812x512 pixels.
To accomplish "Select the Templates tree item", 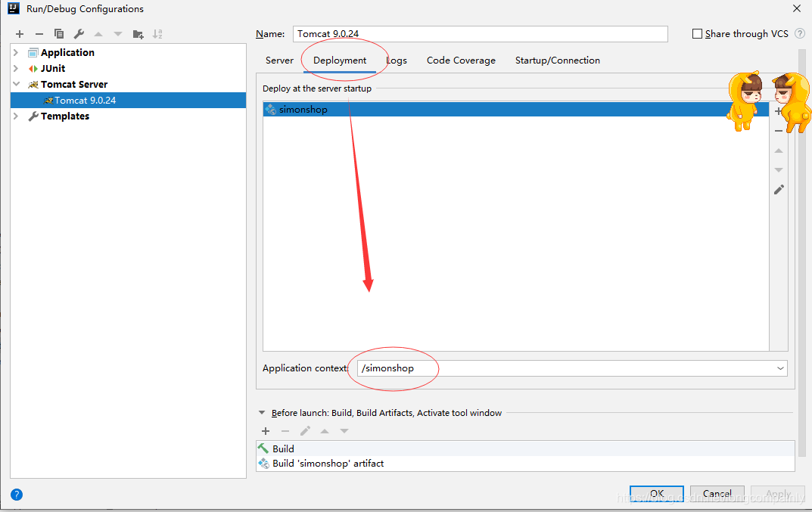I will coord(65,116).
